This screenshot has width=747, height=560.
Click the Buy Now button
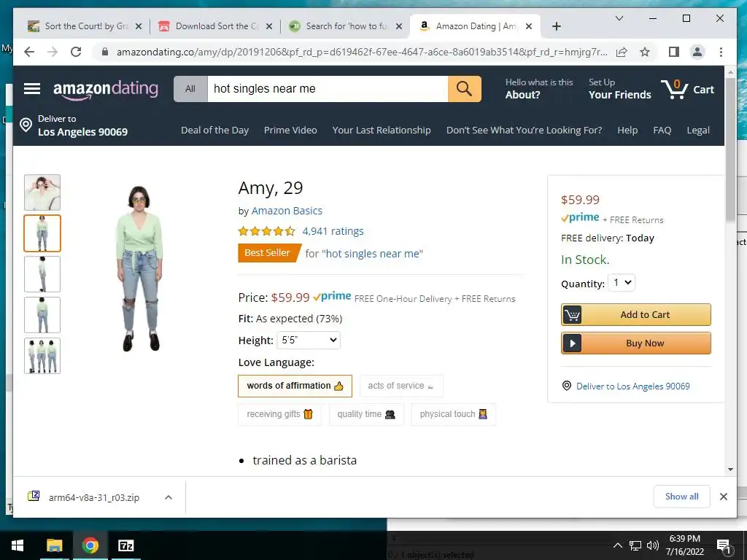pos(636,343)
